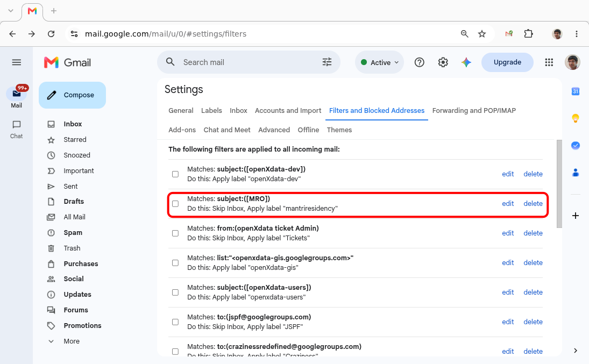Open the Google Account avatar in Gmail
589x364 pixels.
pos(572,62)
